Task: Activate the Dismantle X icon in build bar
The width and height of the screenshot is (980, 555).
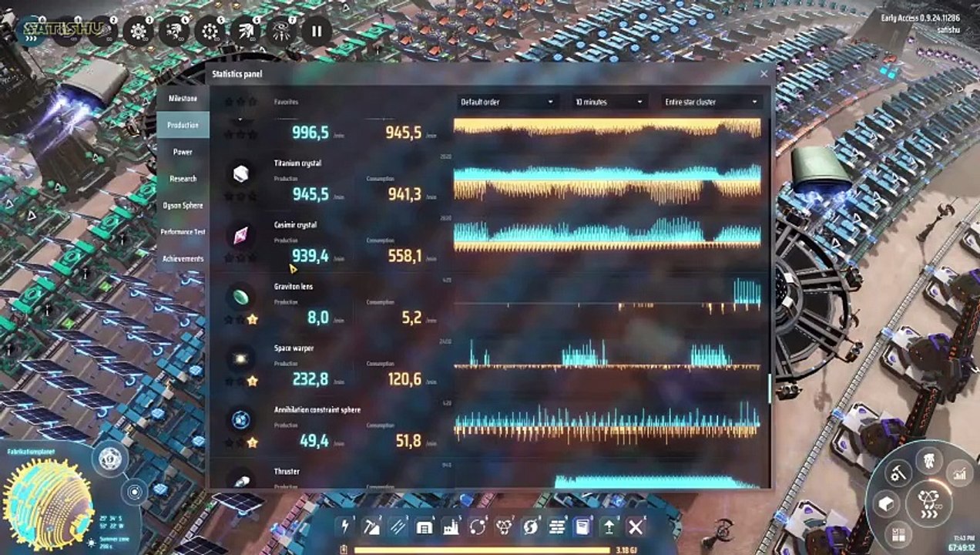Action: point(636,526)
